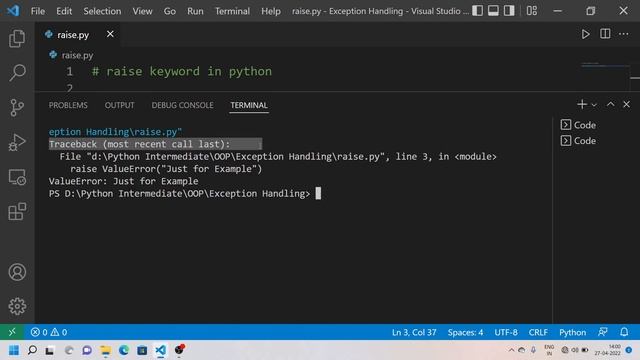Screen dimensions: 640x360
Task: Open the Help menu
Action: tap(271, 11)
